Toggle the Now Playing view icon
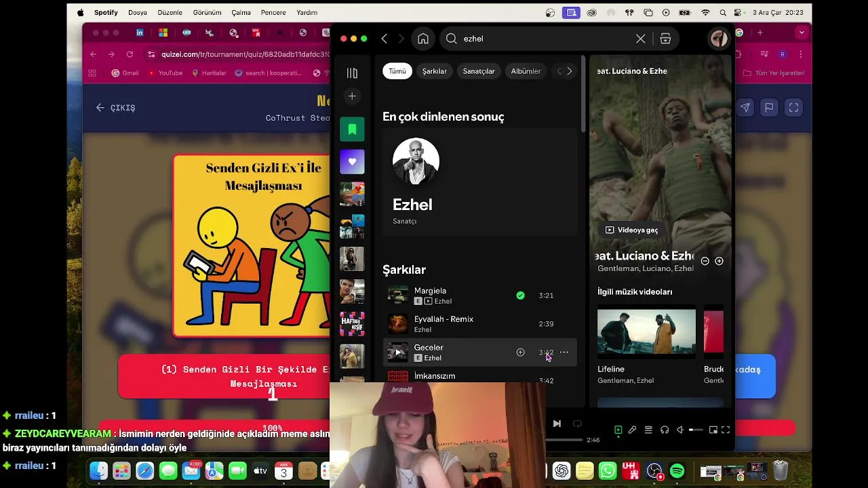 point(618,430)
